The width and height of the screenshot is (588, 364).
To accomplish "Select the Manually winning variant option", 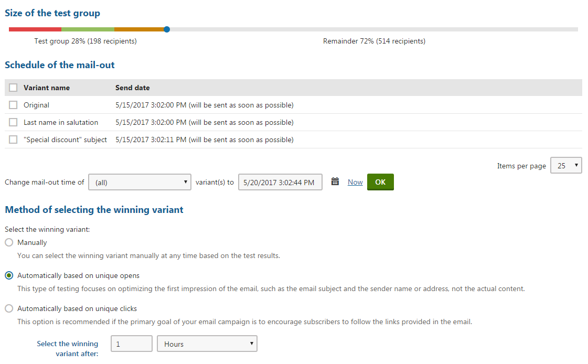I will 8,242.
